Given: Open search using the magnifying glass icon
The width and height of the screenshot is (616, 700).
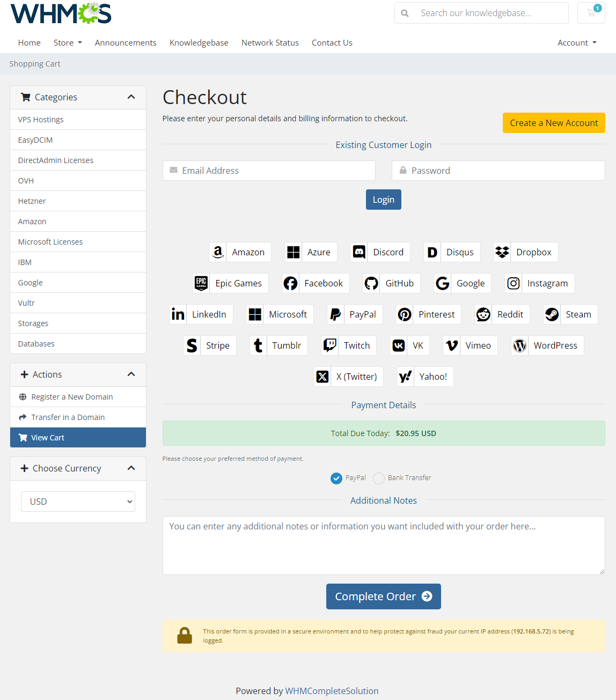Looking at the screenshot, I should (x=405, y=12).
